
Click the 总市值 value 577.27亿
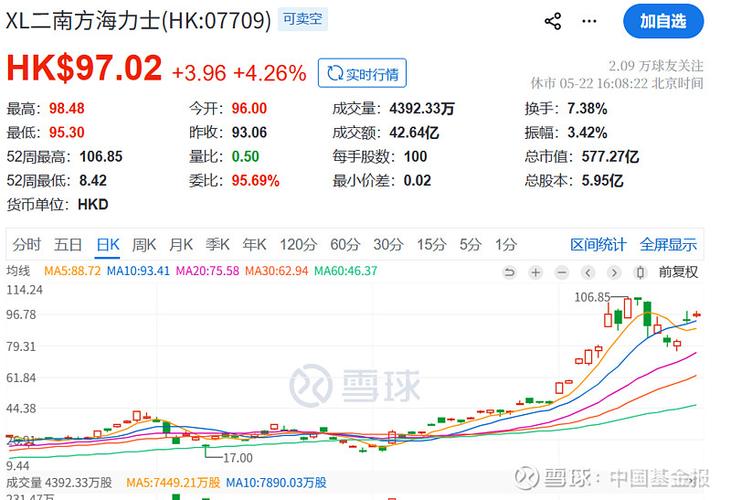610,157
